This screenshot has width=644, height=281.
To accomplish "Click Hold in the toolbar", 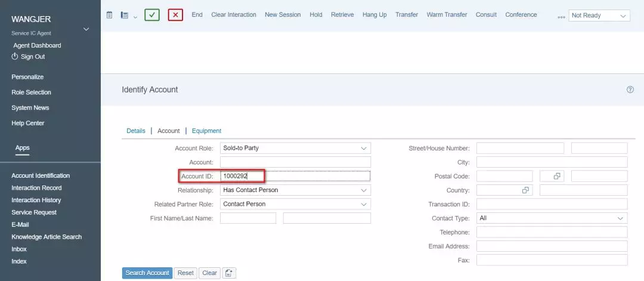I will coord(316,15).
